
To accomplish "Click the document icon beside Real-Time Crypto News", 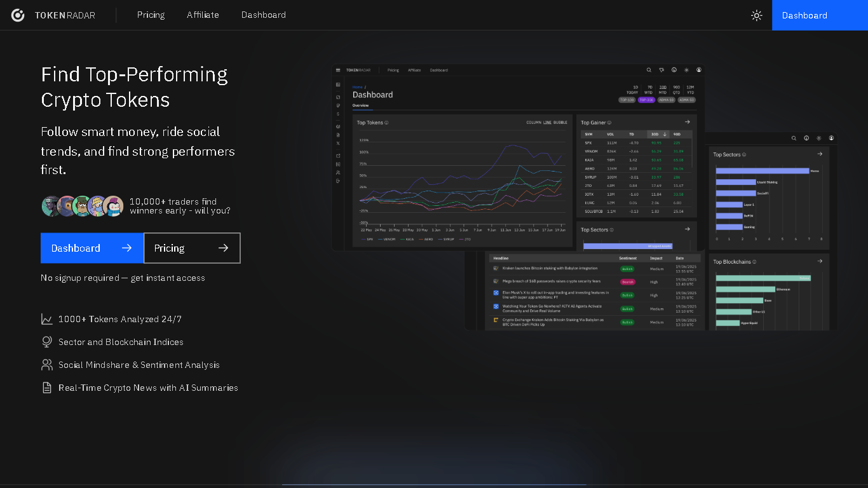I will click(x=47, y=388).
